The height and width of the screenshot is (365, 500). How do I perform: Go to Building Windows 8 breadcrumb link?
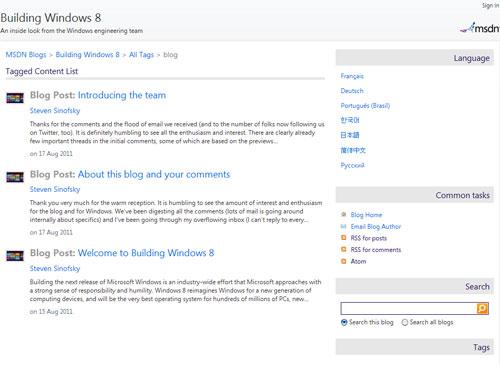tap(87, 55)
